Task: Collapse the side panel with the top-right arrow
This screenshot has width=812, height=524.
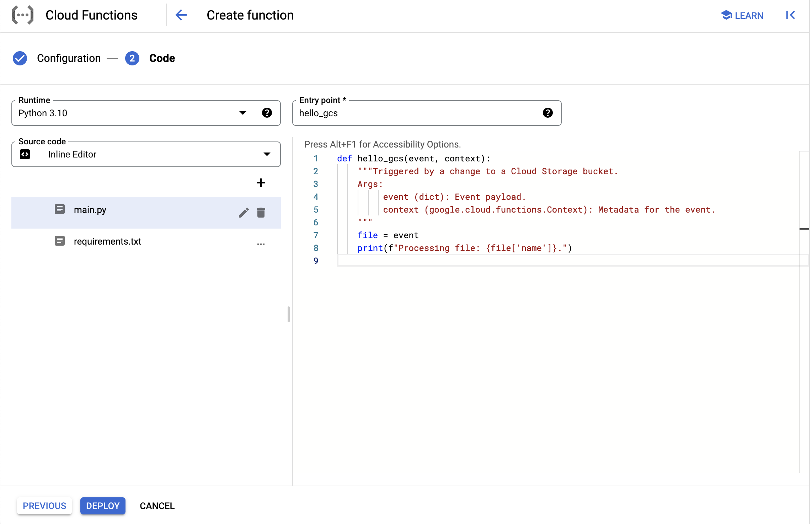Action: (790, 15)
